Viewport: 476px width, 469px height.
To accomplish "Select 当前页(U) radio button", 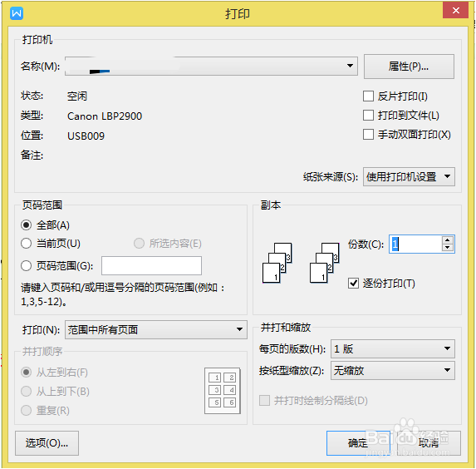I will pos(26,244).
